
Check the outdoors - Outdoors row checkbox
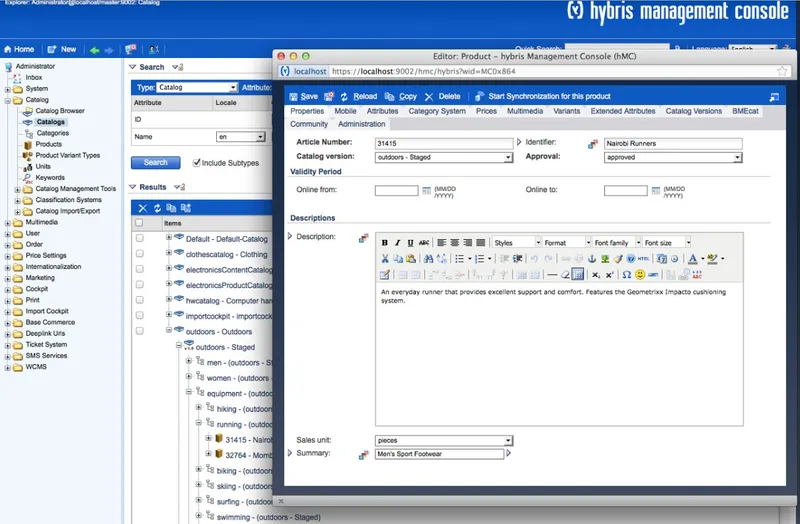[140, 331]
